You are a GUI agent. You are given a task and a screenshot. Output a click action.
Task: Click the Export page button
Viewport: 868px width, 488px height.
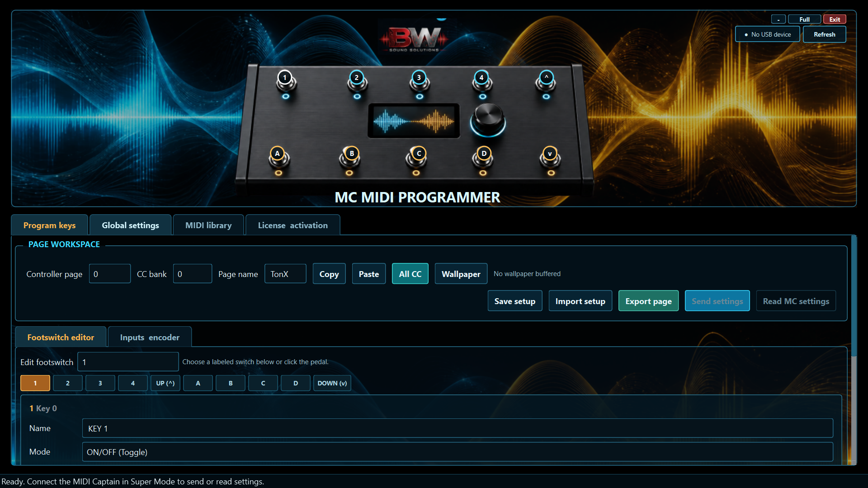click(649, 301)
